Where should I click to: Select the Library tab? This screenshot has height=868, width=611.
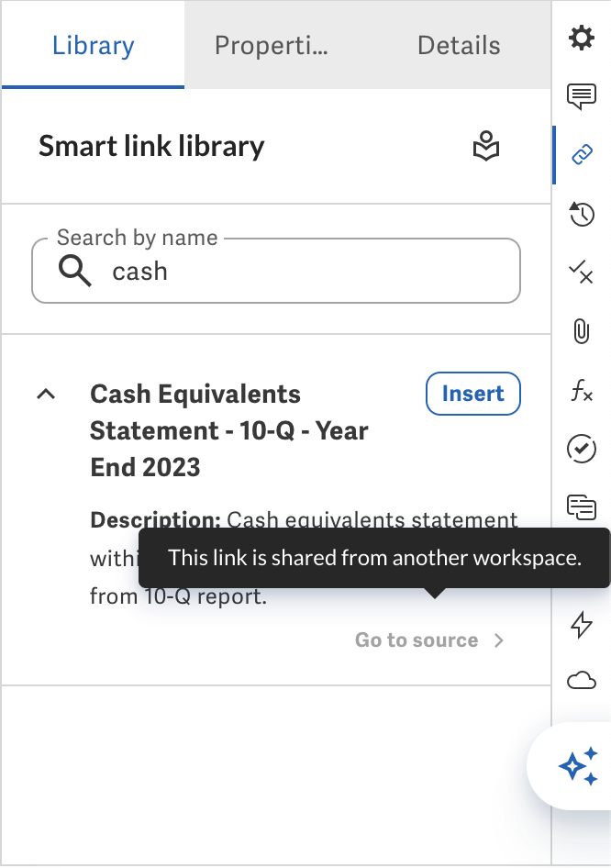(93, 45)
